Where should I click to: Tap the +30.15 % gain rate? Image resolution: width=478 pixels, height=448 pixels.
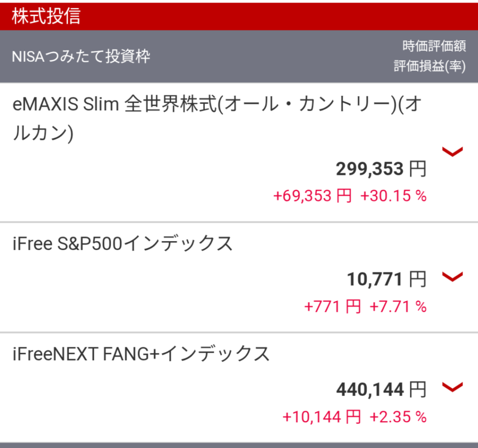(393, 196)
